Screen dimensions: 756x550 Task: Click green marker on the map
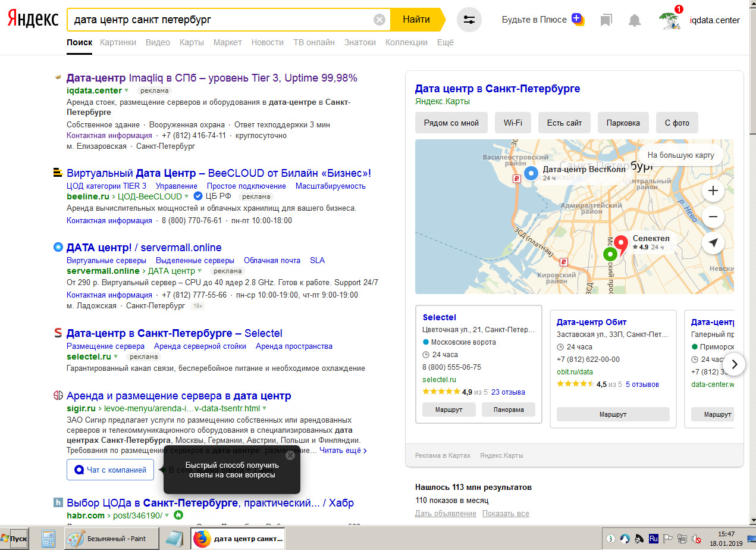pyautogui.click(x=610, y=254)
